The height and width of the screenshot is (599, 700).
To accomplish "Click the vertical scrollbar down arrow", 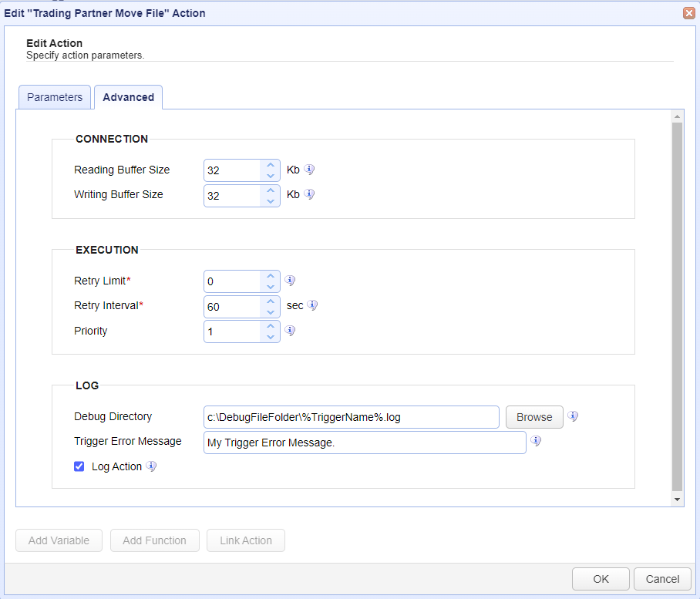I will 677,500.
